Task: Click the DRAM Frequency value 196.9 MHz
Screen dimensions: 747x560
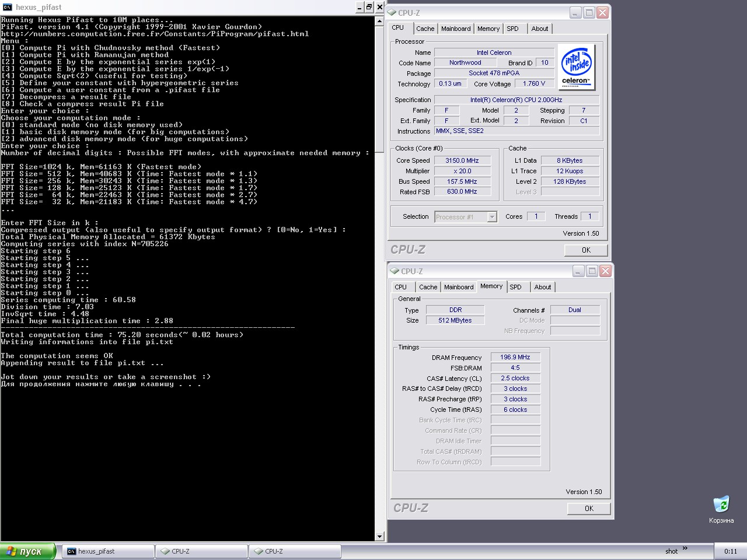Action: tap(515, 357)
